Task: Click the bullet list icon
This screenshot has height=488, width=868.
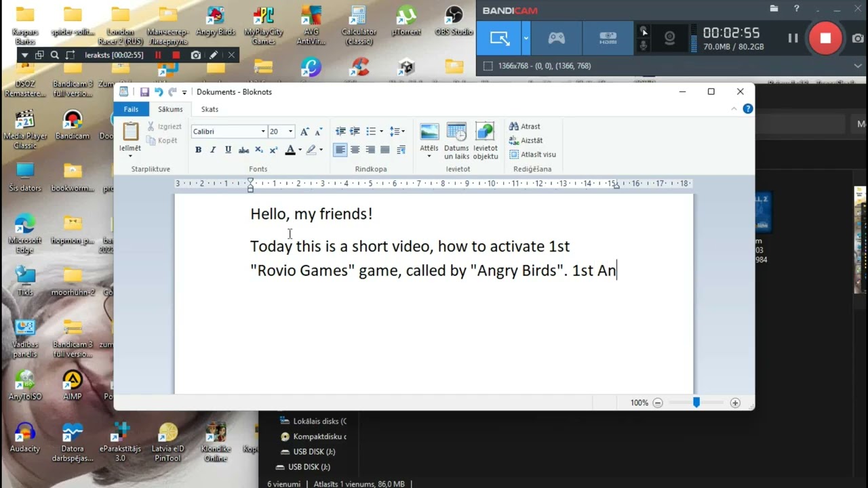Action: pyautogui.click(x=370, y=131)
